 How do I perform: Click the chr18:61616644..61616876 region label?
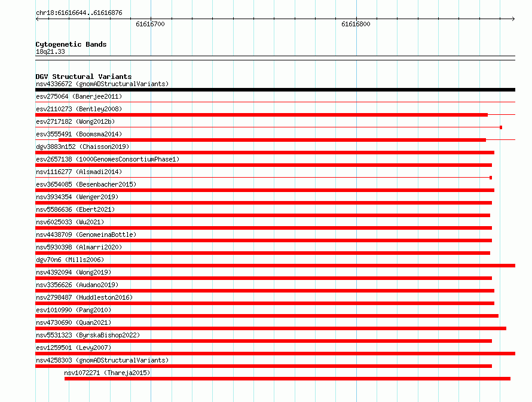[79, 13]
